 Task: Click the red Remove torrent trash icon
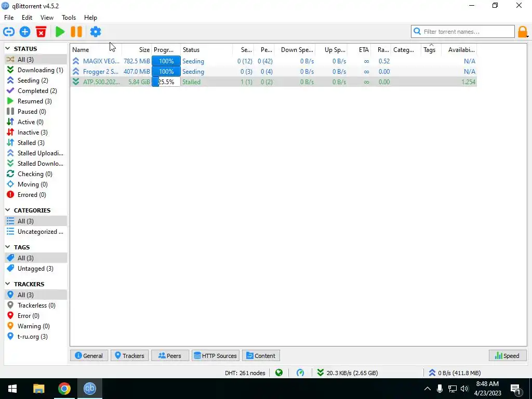point(41,32)
